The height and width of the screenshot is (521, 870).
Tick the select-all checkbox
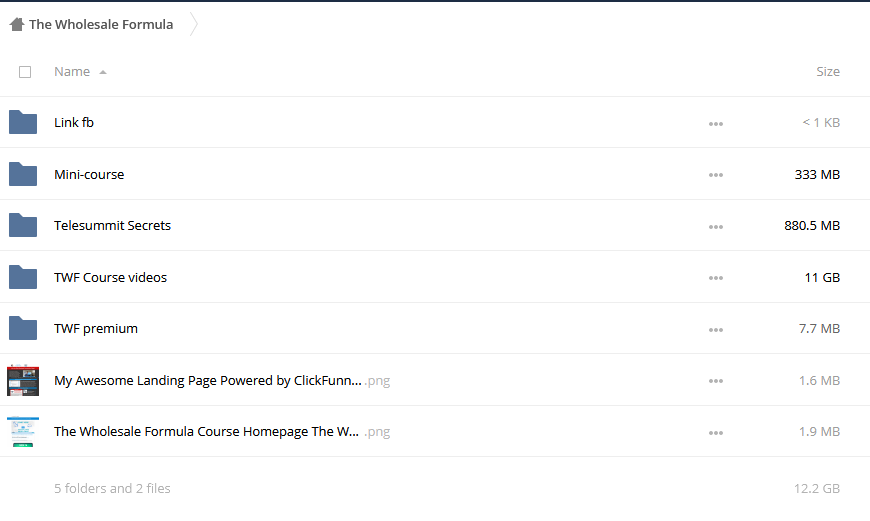click(25, 72)
